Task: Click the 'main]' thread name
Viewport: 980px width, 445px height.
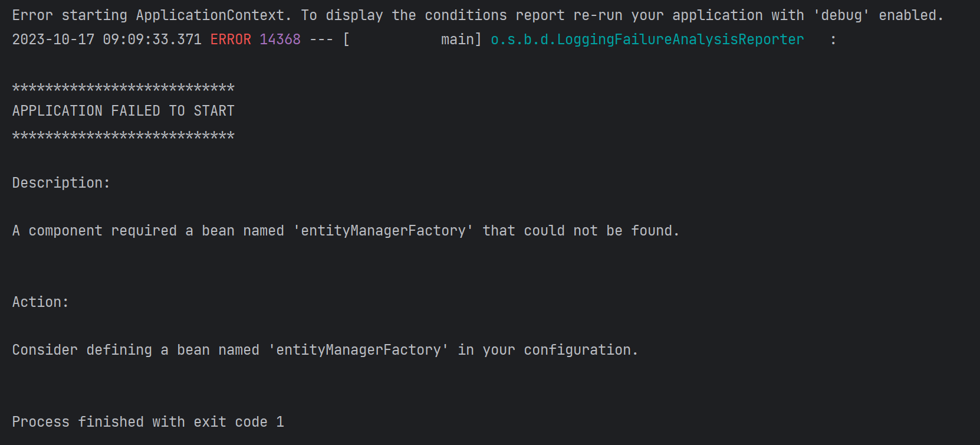Action: 461,40
